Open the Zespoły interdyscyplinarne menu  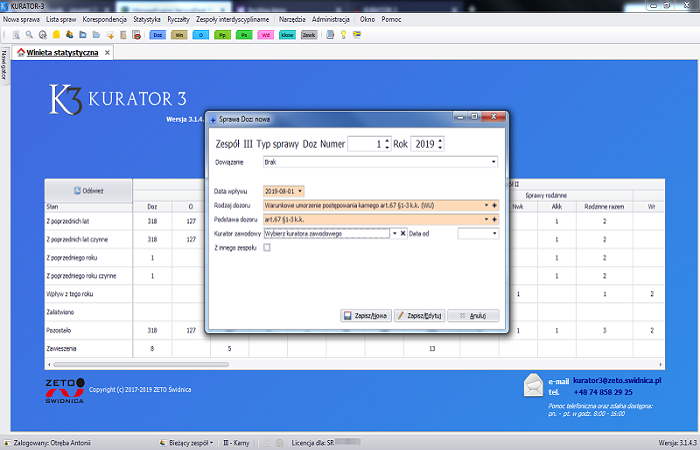point(233,19)
